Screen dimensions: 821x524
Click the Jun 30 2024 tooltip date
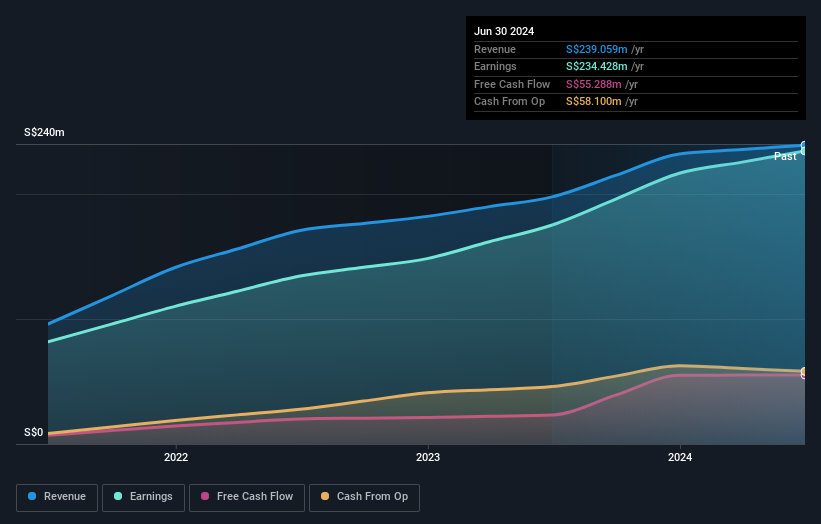point(504,31)
